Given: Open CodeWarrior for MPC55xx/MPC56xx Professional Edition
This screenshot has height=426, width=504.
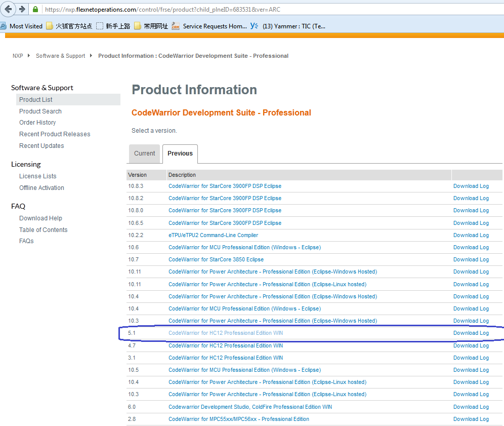Looking at the screenshot, I should click(x=239, y=419).
